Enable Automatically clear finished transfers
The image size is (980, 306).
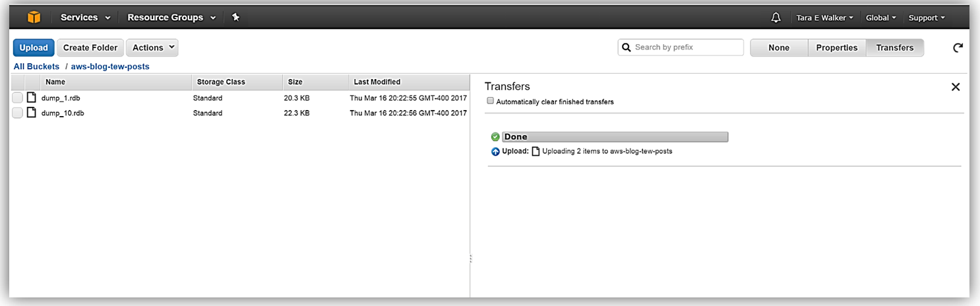click(490, 102)
